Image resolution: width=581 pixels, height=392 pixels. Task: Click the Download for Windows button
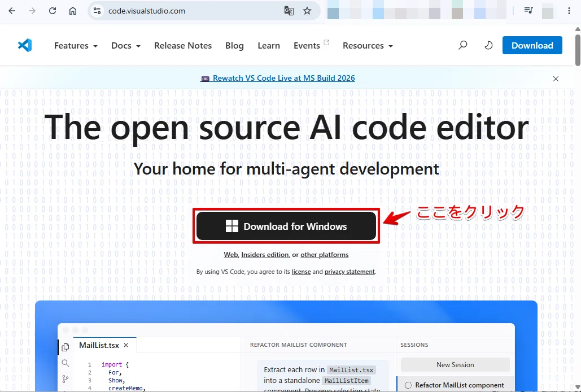(x=286, y=226)
